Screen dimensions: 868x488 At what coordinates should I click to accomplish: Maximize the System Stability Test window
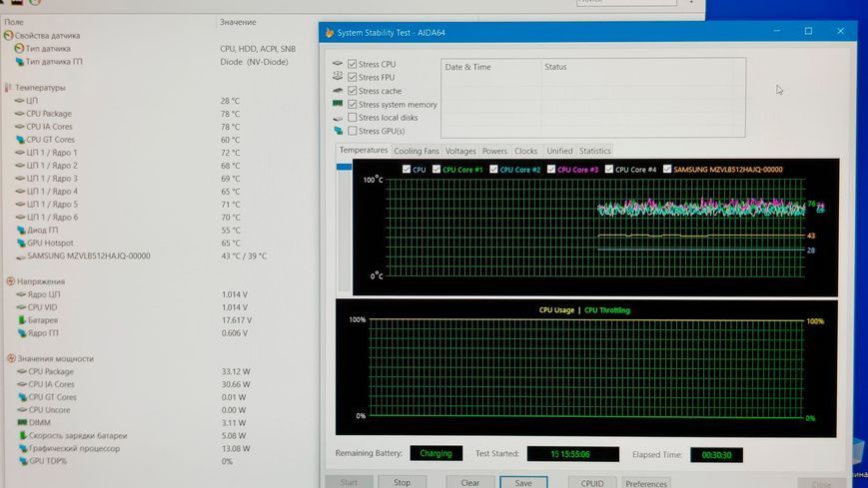coord(809,32)
